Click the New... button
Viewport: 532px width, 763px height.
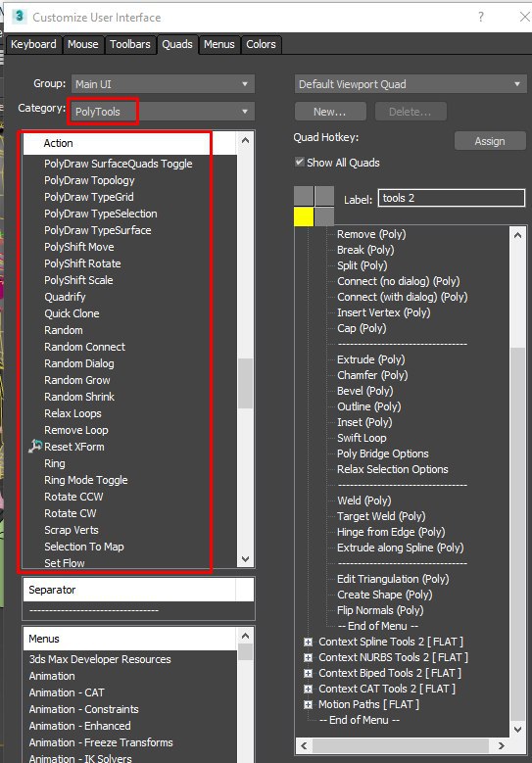(330, 112)
